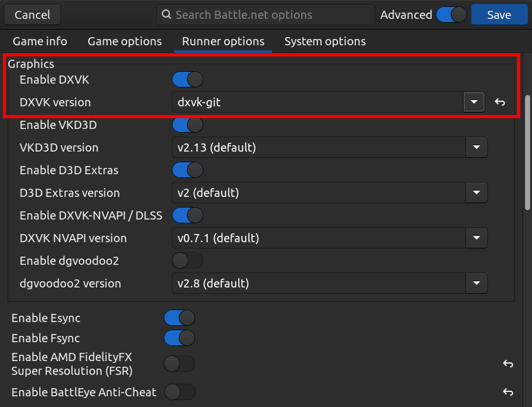This screenshot has width=532, height=407.
Task: Choose a dgvoodoo2 version from dropdown
Action: click(x=476, y=284)
